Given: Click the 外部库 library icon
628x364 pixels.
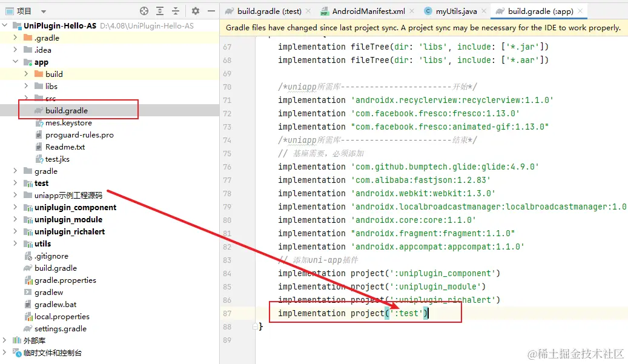Looking at the screenshot, I should coord(17,340).
